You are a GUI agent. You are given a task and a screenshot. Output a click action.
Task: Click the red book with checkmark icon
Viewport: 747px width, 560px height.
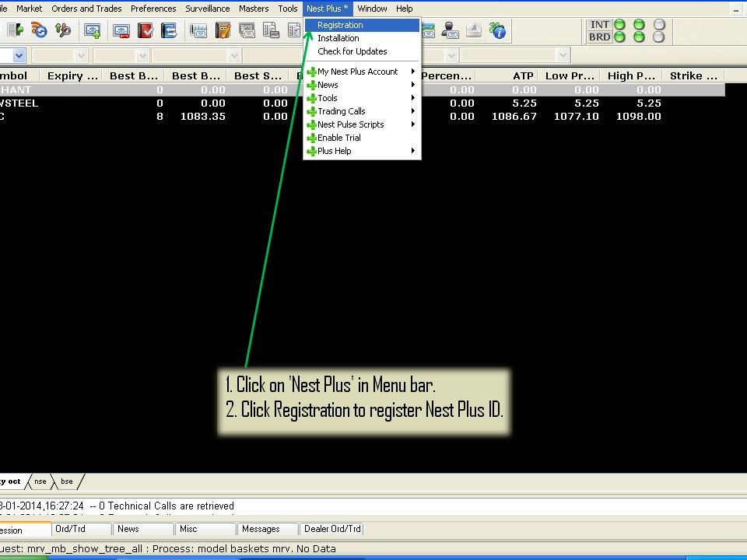click(146, 31)
